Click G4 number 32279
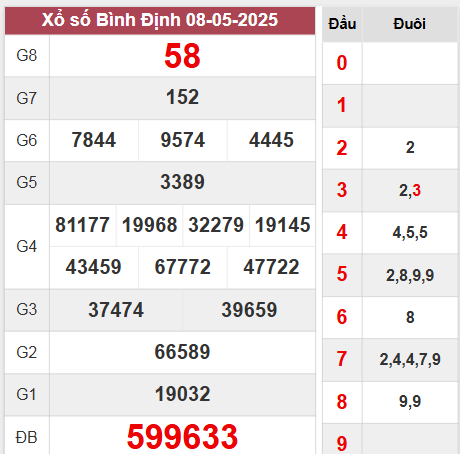The image size is (460, 454). coord(216,225)
